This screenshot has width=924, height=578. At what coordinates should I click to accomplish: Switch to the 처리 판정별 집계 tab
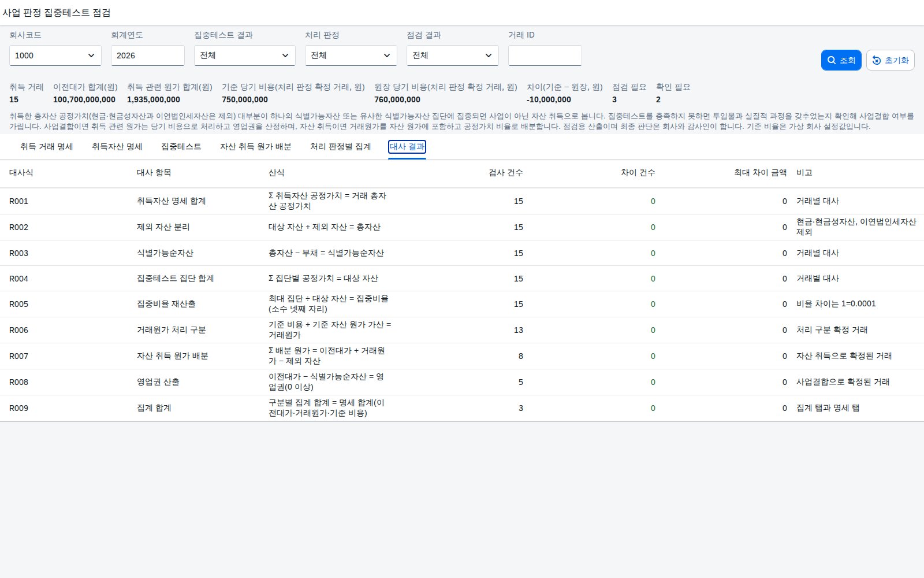(341, 147)
